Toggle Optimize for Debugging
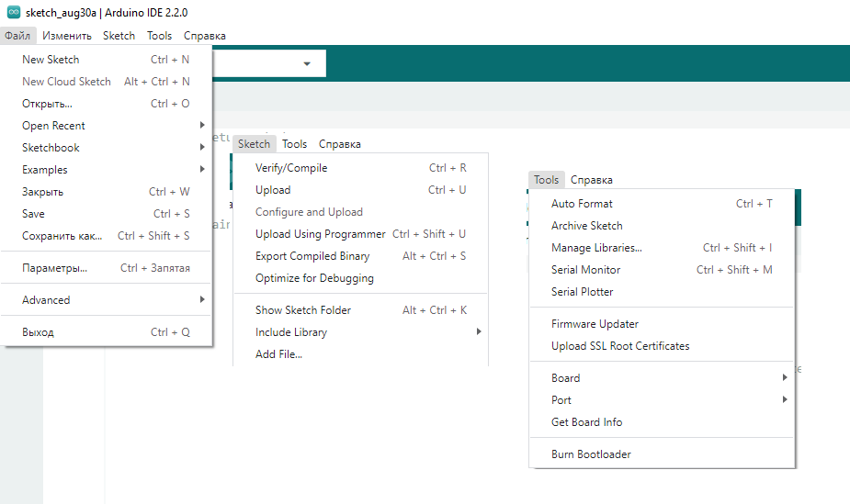This screenshot has height=504, width=850. pos(361,278)
